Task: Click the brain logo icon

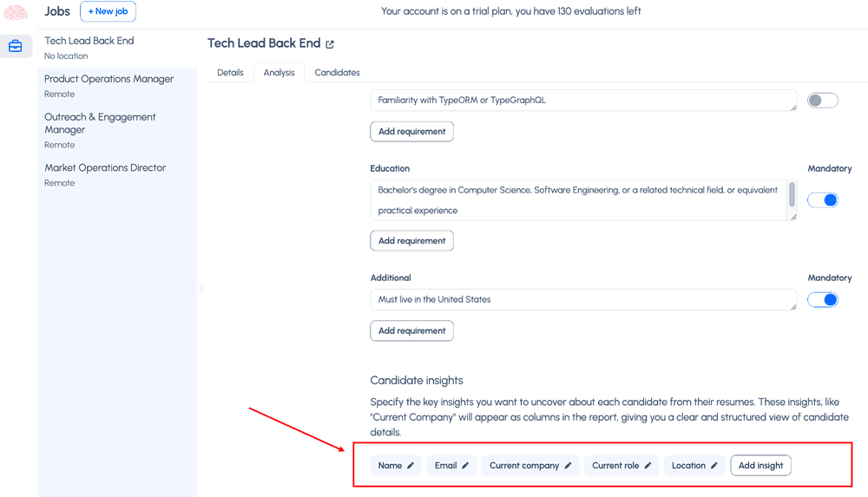Action: 16,12
